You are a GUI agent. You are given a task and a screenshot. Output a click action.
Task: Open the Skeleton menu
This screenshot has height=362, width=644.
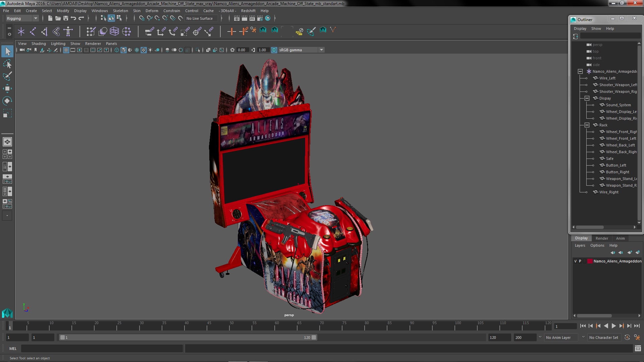pyautogui.click(x=120, y=11)
